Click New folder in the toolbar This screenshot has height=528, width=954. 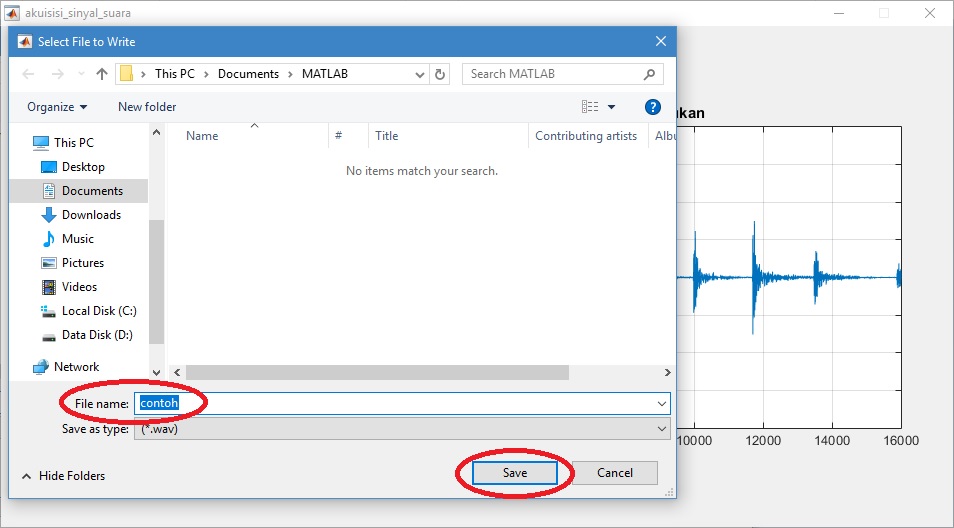[x=147, y=107]
